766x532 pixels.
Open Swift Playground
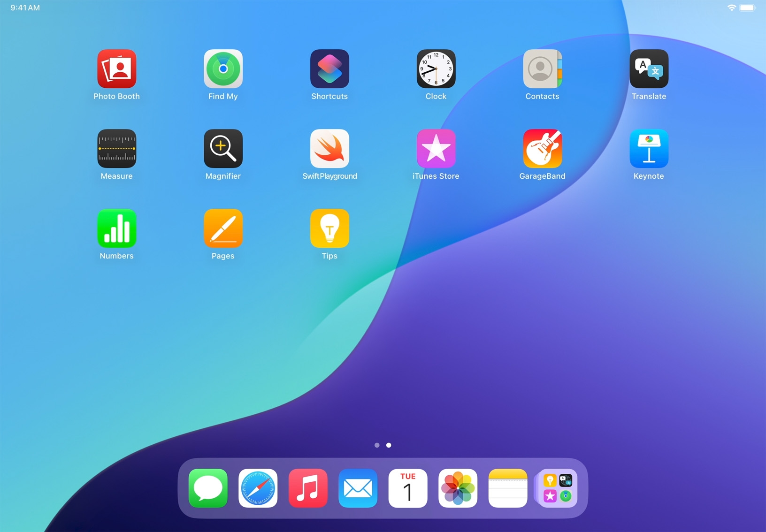pos(329,149)
